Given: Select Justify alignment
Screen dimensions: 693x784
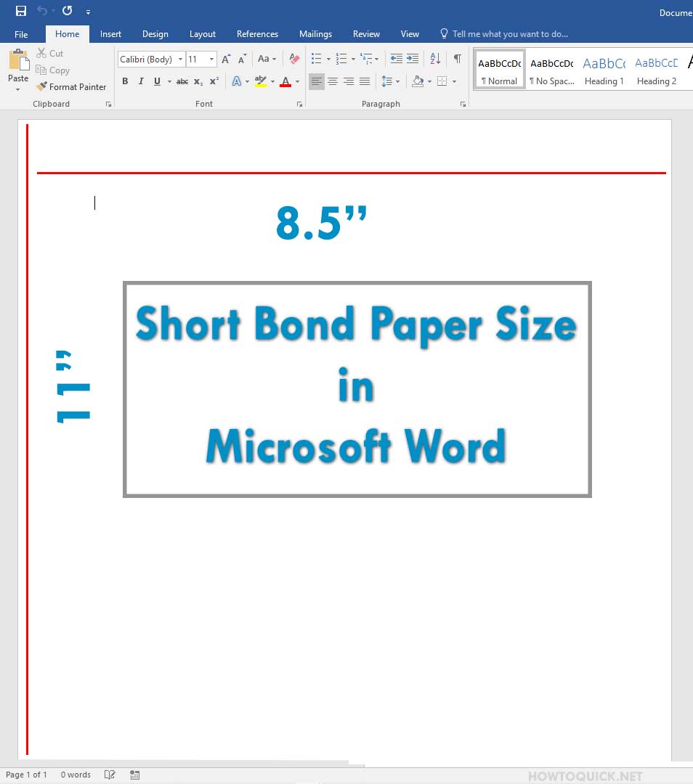Looking at the screenshot, I should 365,81.
